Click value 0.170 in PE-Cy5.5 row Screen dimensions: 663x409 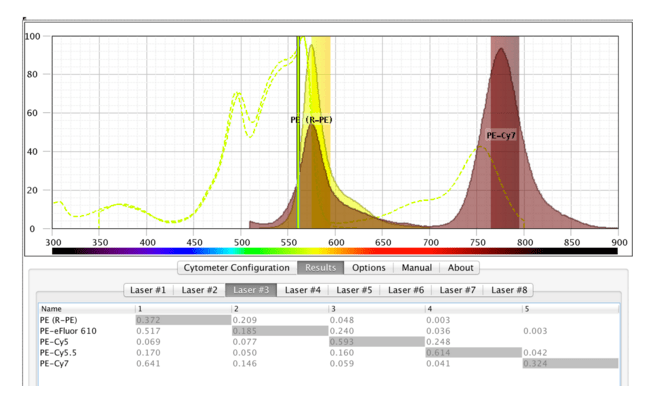(148, 353)
